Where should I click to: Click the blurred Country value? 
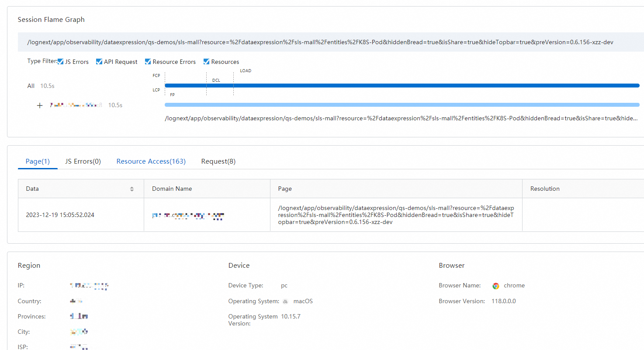[76, 301]
